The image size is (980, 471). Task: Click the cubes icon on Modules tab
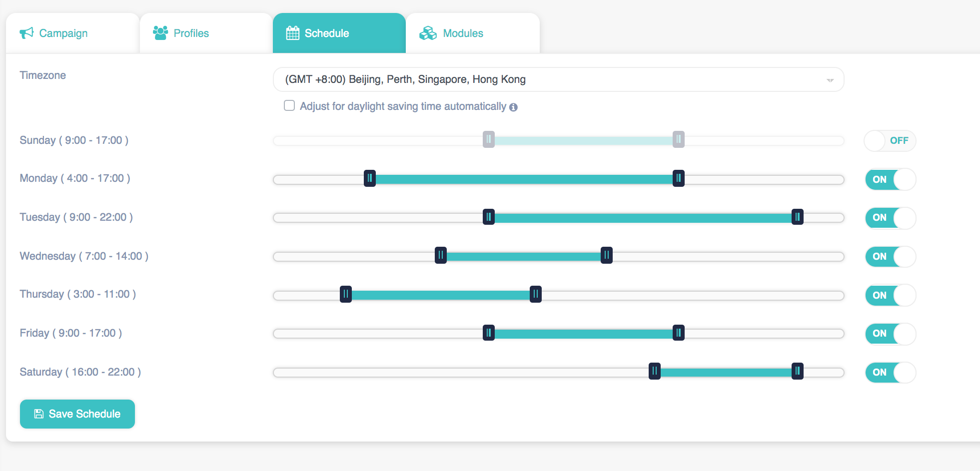428,33
